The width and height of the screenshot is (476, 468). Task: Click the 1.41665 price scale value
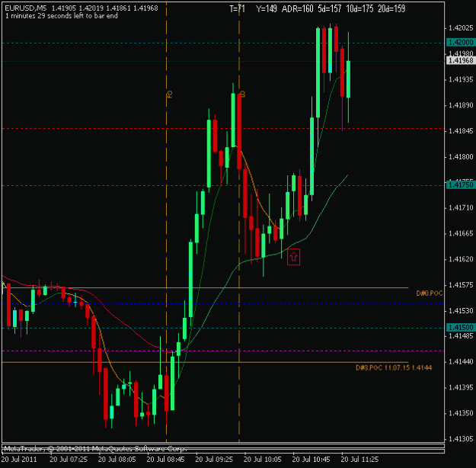pos(461,233)
